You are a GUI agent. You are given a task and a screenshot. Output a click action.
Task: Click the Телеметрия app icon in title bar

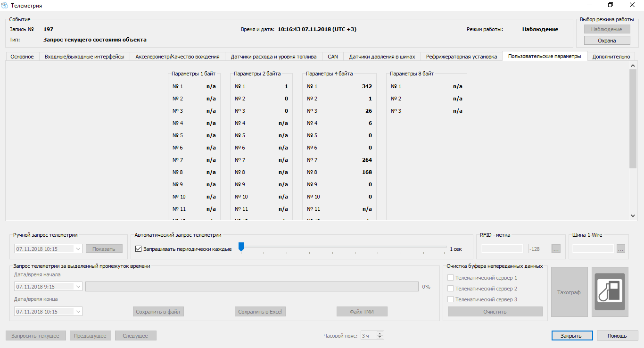click(x=5, y=6)
